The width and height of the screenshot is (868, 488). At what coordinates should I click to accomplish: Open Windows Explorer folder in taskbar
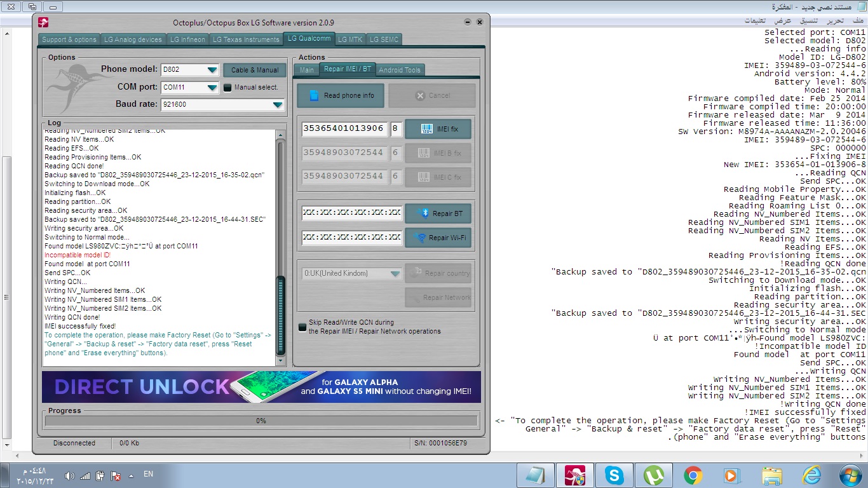click(x=772, y=475)
